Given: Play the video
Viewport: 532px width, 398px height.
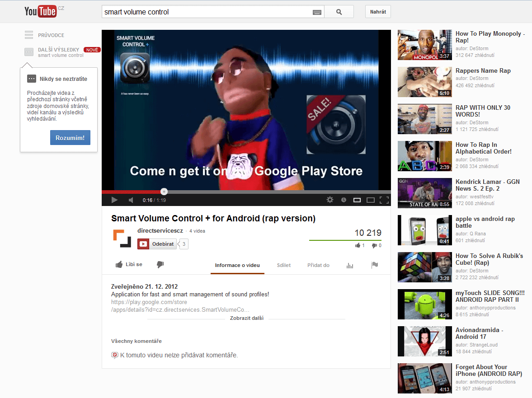Looking at the screenshot, I should coord(115,200).
